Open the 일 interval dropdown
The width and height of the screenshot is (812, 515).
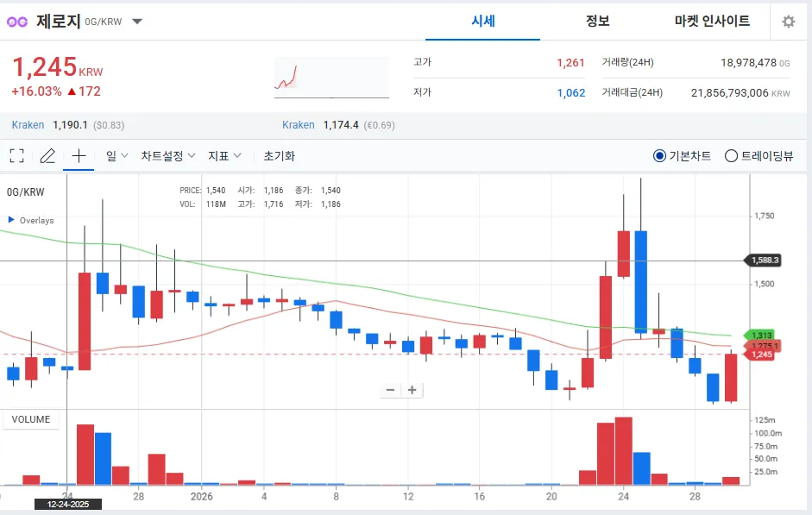point(116,156)
